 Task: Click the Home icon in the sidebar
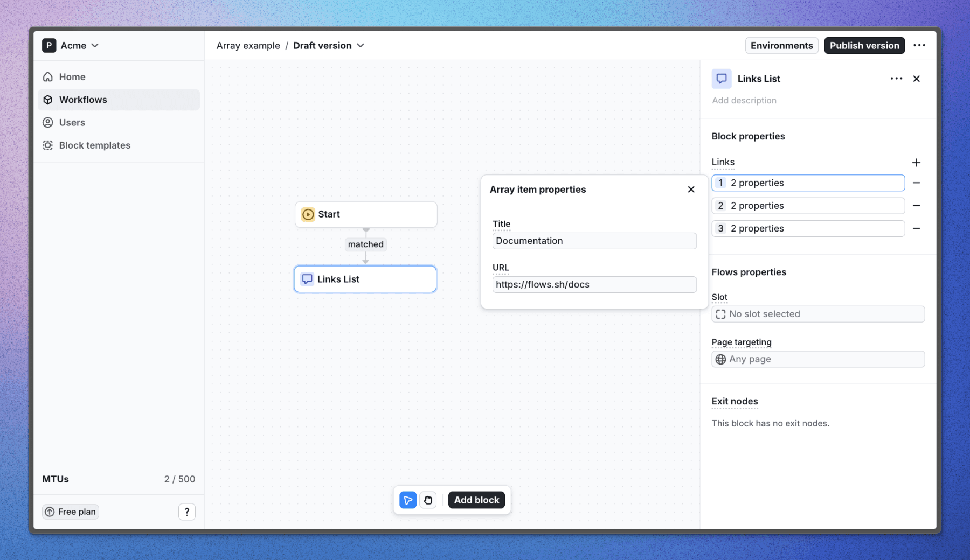[48, 76]
